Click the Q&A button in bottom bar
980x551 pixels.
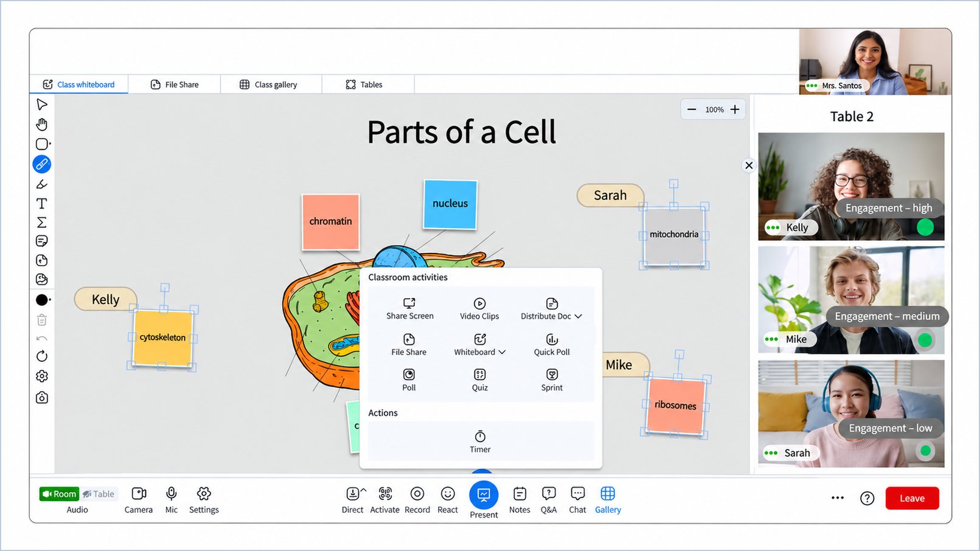549,500
